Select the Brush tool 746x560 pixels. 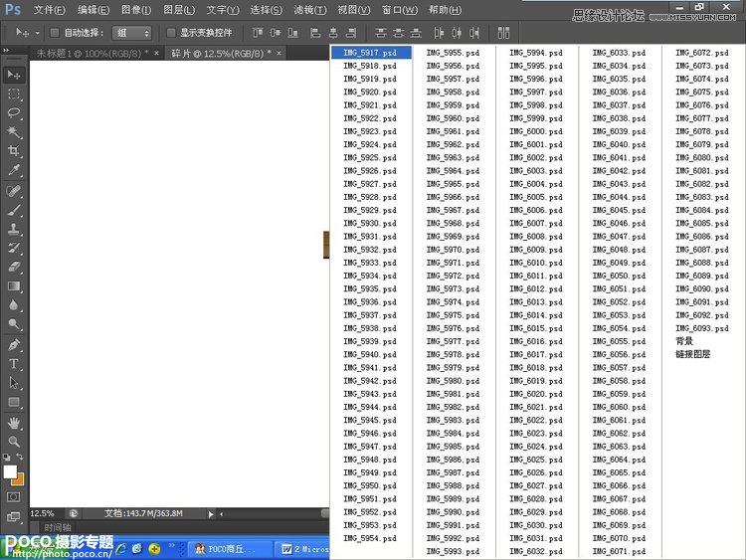(14, 210)
